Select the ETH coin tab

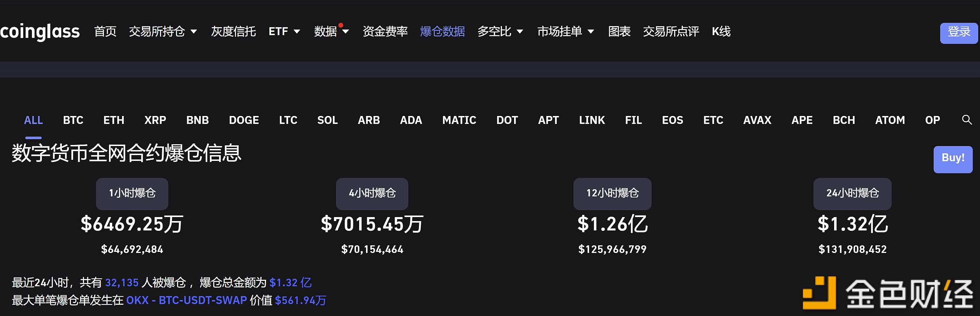tap(114, 120)
